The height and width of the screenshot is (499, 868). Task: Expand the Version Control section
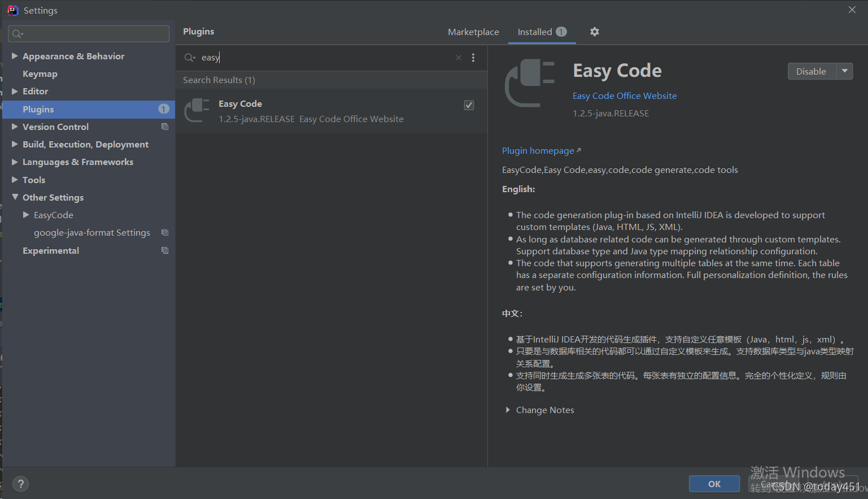pyautogui.click(x=15, y=127)
